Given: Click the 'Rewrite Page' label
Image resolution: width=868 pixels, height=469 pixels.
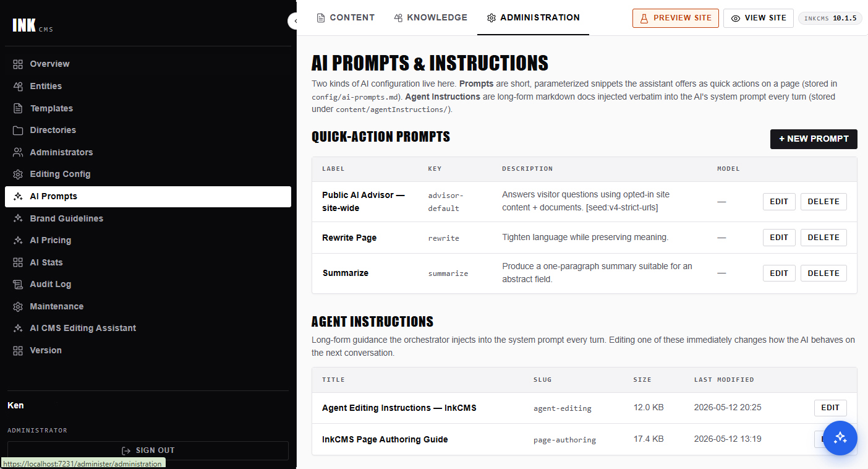Looking at the screenshot, I should (x=349, y=238).
